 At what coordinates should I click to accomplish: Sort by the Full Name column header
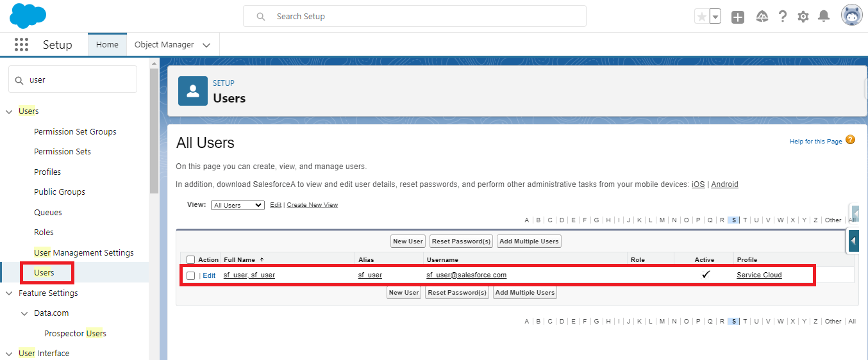pos(240,259)
